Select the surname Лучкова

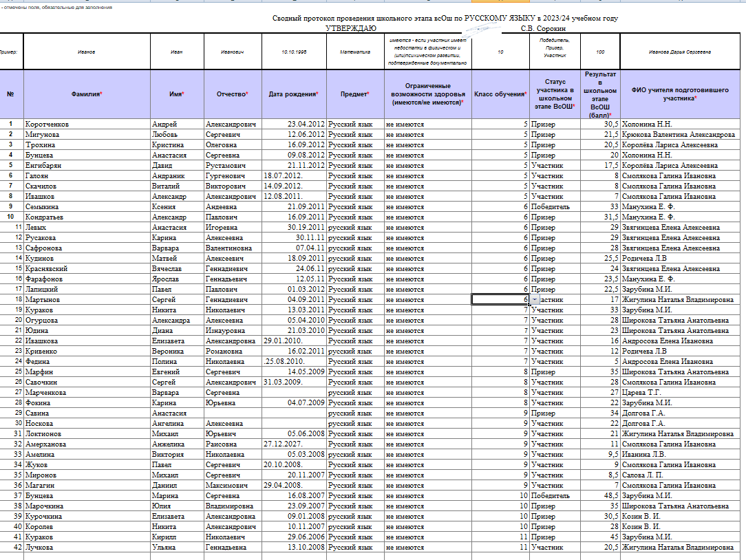click(x=39, y=548)
